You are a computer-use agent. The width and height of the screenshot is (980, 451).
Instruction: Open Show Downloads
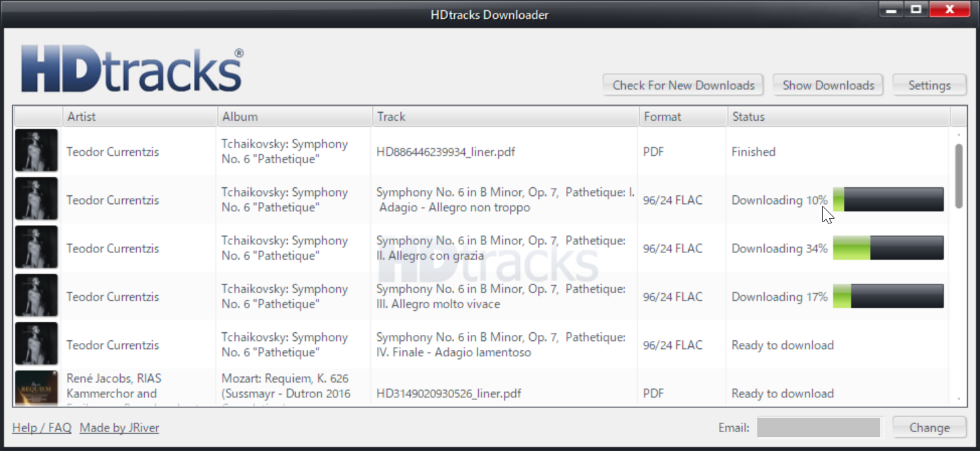tap(828, 85)
